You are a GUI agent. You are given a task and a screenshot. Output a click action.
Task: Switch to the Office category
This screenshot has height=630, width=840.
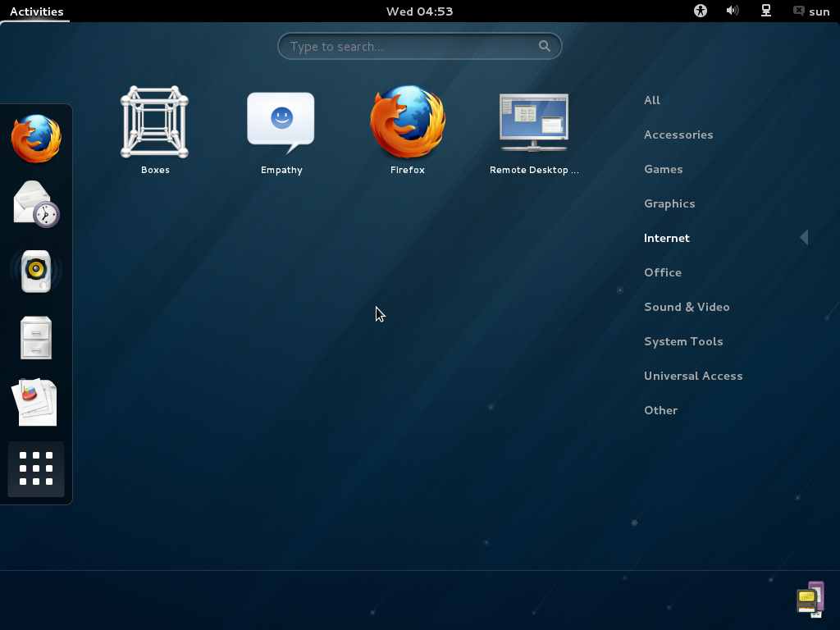click(x=662, y=272)
